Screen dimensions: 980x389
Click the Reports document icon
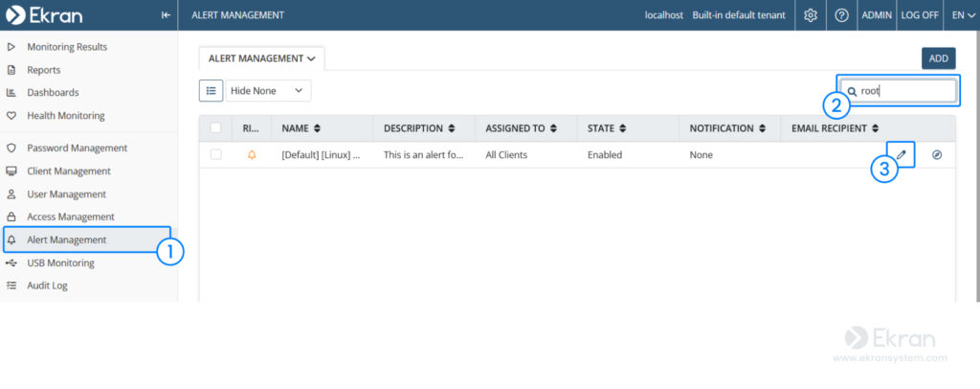coord(11,70)
